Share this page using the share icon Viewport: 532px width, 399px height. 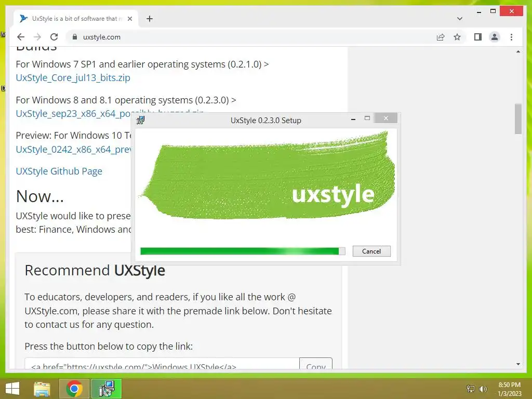(x=441, y=37)
